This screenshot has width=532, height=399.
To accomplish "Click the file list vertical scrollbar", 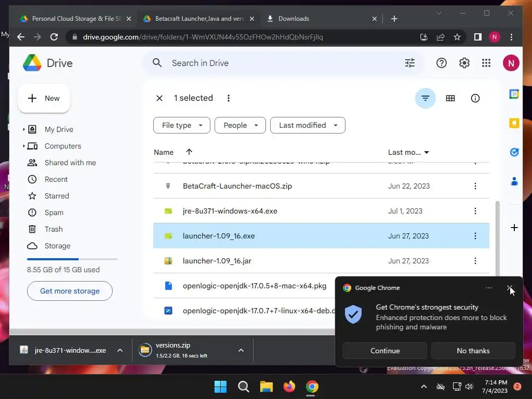I will pyautogui.click(x=497, y=238).
